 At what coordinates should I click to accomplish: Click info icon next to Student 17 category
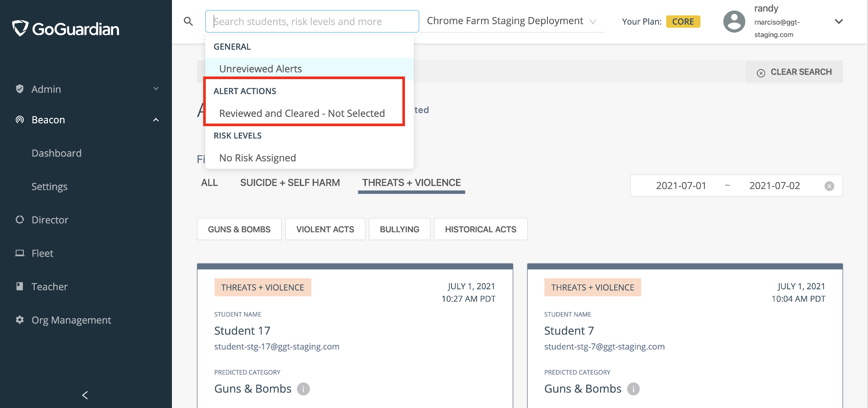[303, 389]
